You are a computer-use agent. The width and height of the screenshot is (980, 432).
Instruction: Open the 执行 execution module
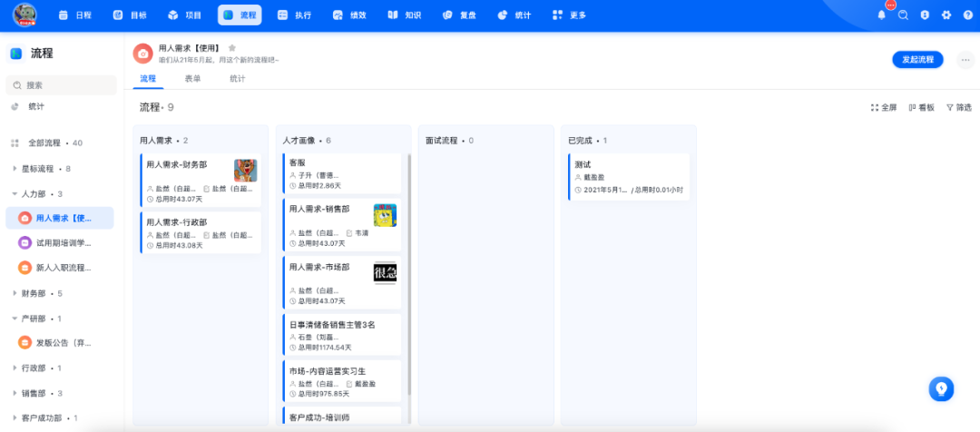[294, 15]
